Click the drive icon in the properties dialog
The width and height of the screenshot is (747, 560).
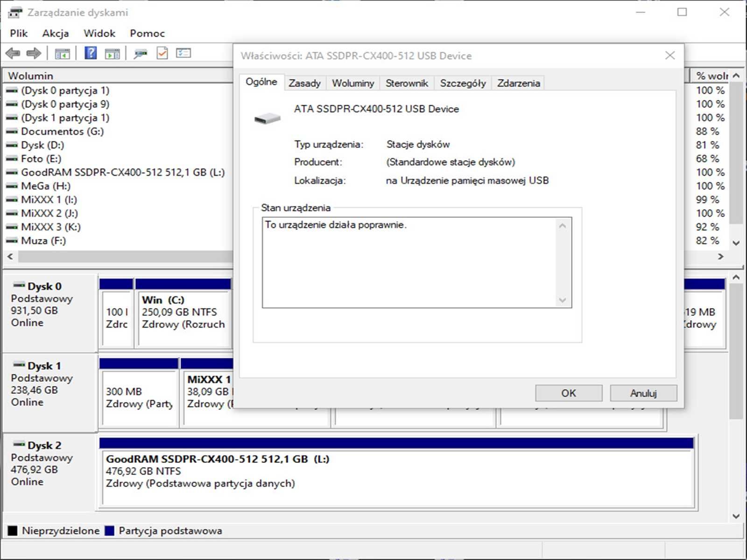point(267,119)
